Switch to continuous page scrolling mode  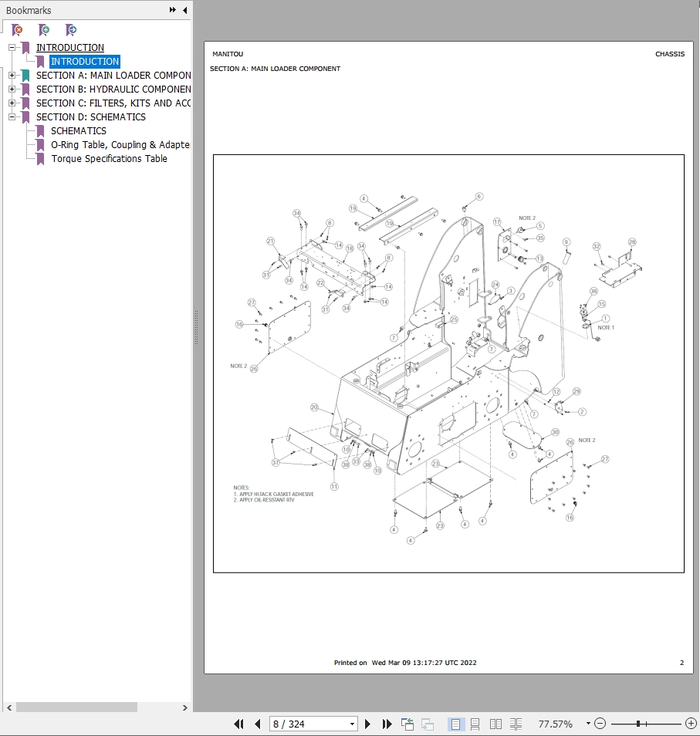[475, 724]
